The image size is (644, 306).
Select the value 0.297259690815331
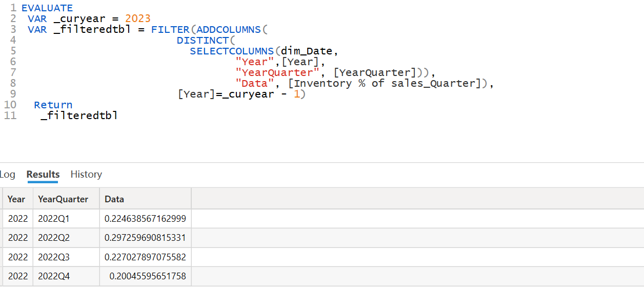click(x=145, y=238)
